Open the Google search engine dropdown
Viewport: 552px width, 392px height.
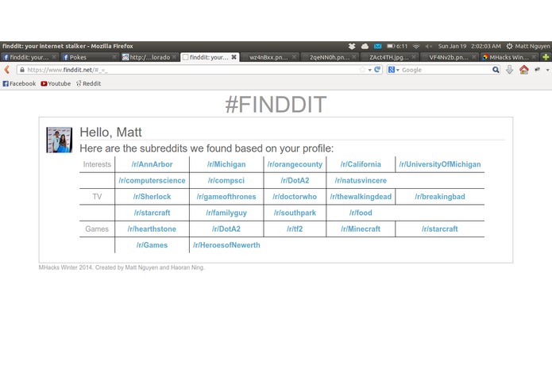tap(394, 70)
